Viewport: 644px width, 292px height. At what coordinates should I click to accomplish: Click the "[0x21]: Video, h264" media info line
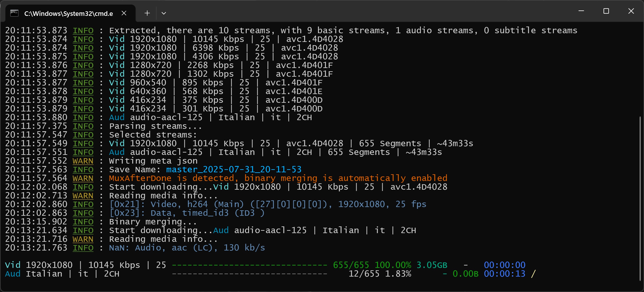point(267,204)
